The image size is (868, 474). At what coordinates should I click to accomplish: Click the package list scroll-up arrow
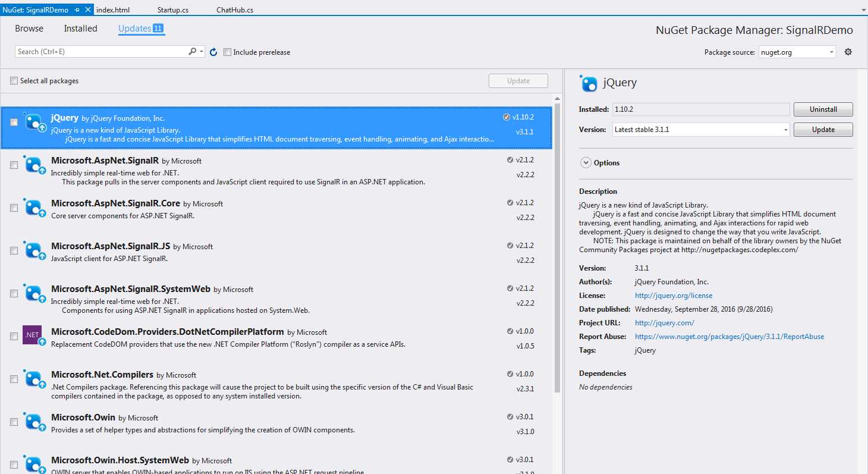557,99
